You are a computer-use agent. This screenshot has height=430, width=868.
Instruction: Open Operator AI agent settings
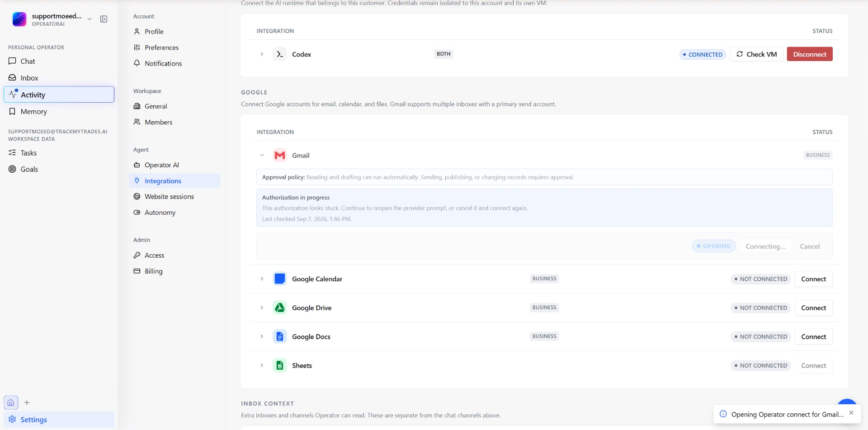tap(175, 165)
